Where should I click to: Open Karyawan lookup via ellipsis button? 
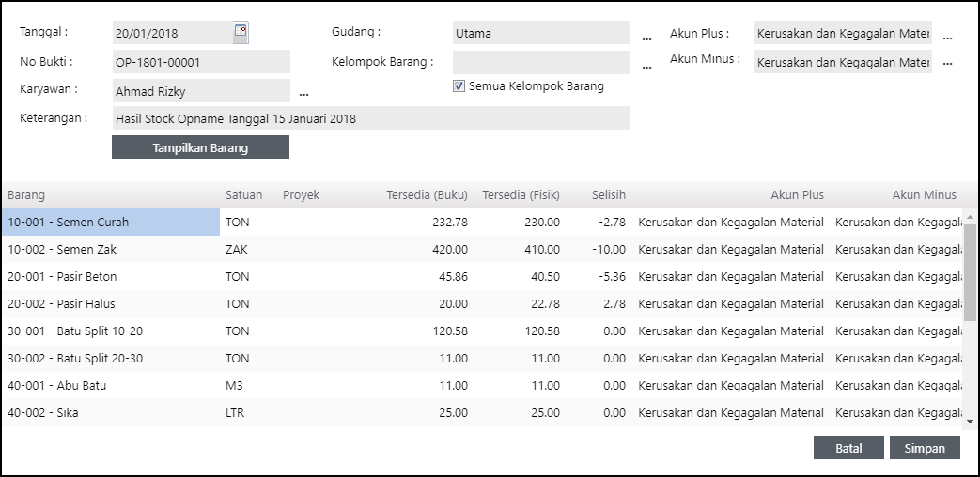click(x=303, y=93)
